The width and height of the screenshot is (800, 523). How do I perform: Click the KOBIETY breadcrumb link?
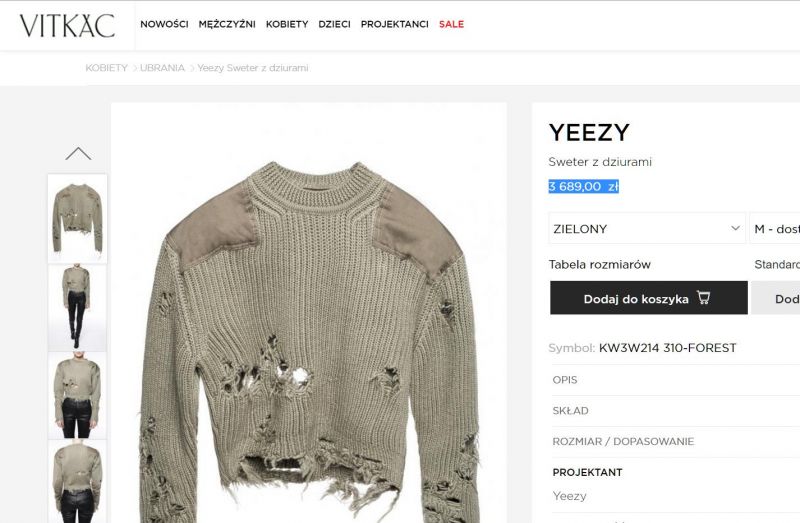tap(106, 68)
